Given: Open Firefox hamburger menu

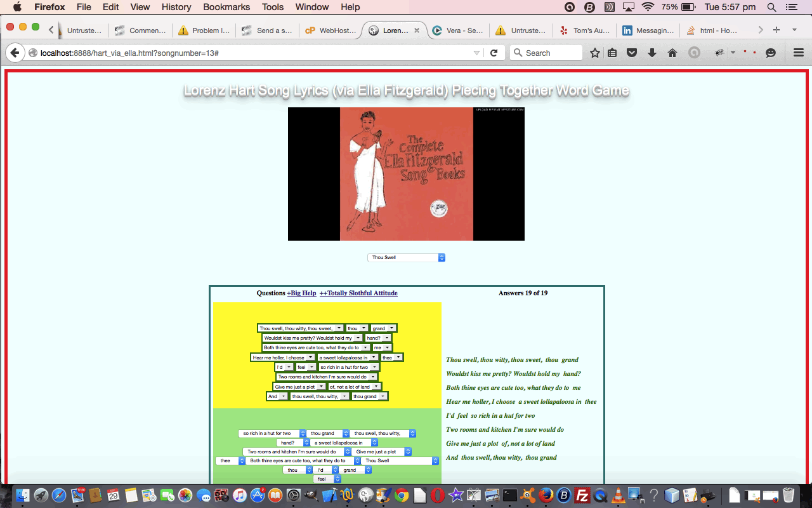Looking at the screenshot, I should 799,53.
